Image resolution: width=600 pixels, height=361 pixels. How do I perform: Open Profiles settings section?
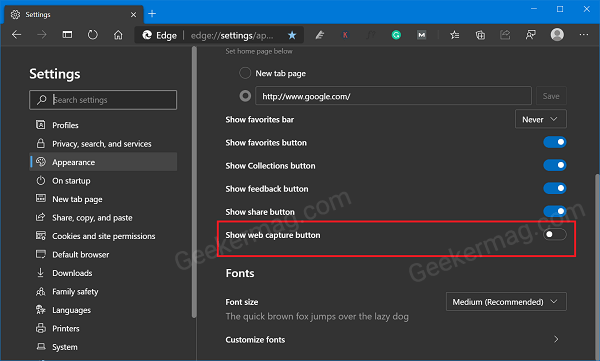coord(103,125)
